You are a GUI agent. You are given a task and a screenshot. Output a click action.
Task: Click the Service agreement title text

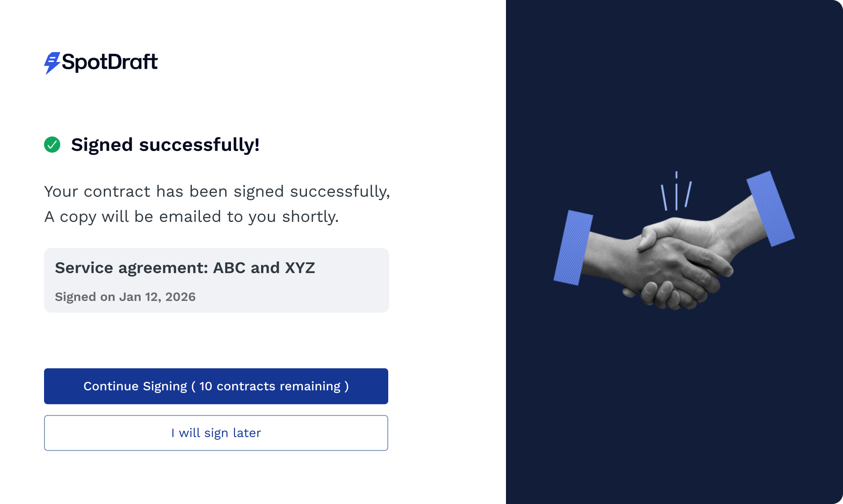pyautogui.click(x=185, y=268)
